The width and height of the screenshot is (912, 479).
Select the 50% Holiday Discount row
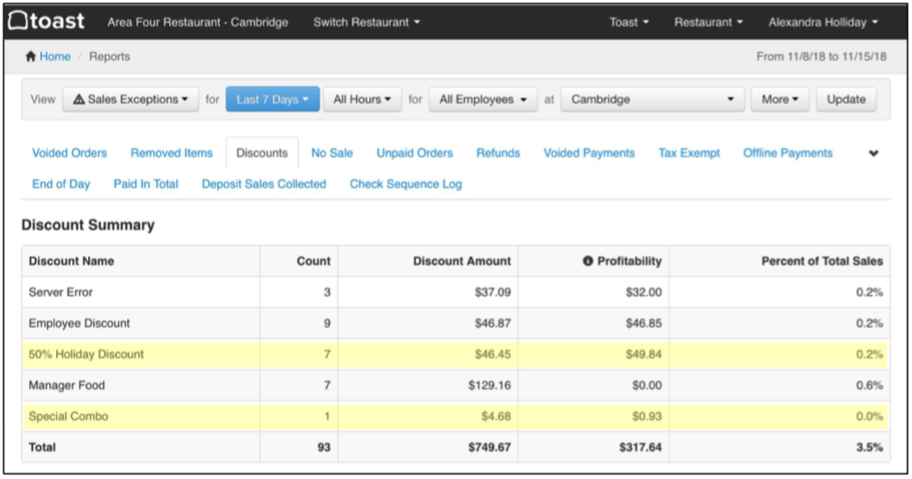tap(86, 354)
